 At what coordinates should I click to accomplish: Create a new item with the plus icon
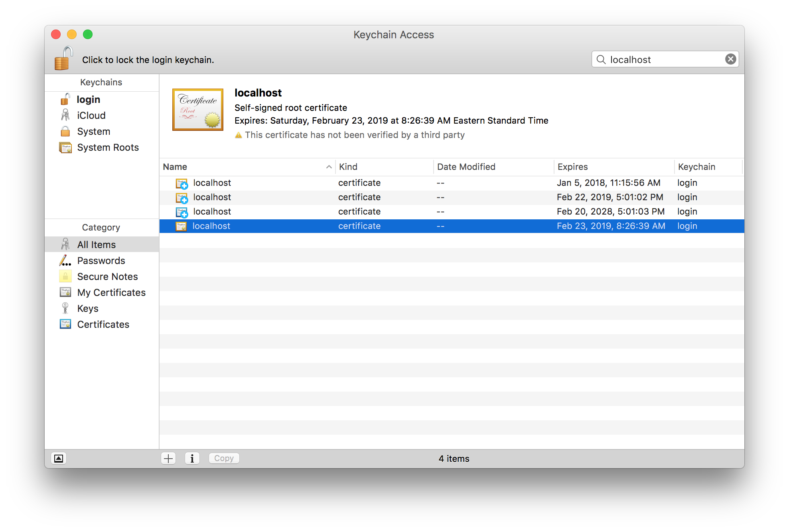168,458
